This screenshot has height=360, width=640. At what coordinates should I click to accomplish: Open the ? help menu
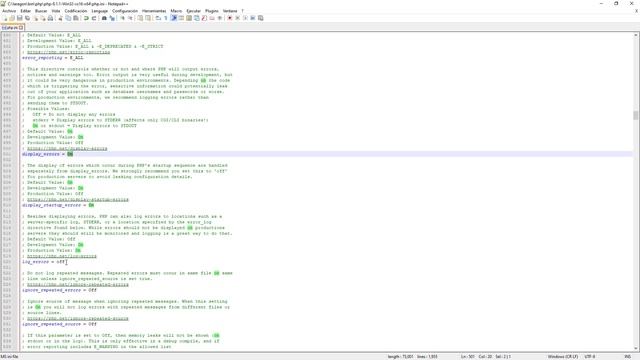pos(242,11)
